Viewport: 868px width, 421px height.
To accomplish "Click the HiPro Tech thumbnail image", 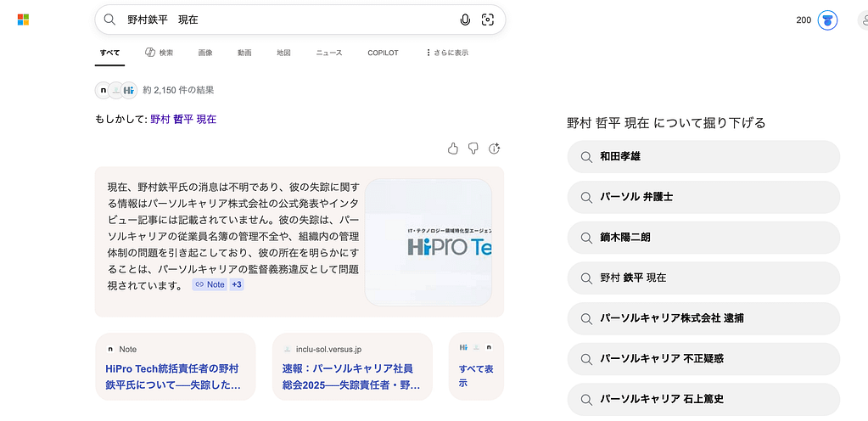I will (428, 243).
